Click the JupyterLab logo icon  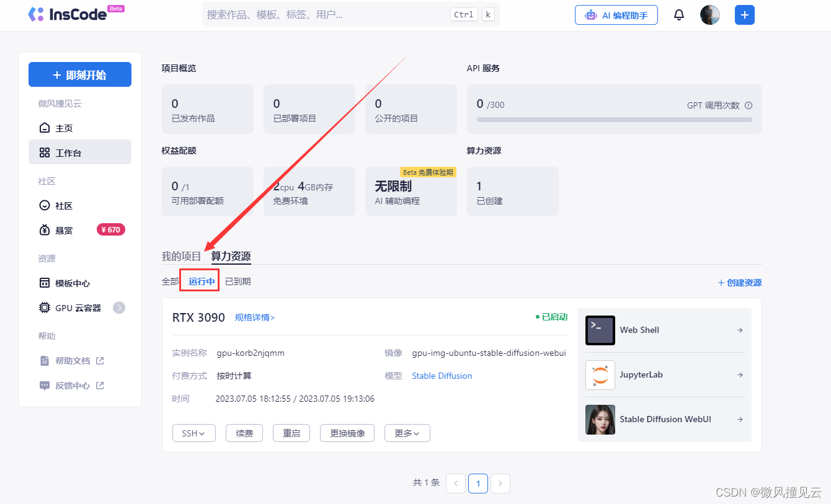pos(600,375)
